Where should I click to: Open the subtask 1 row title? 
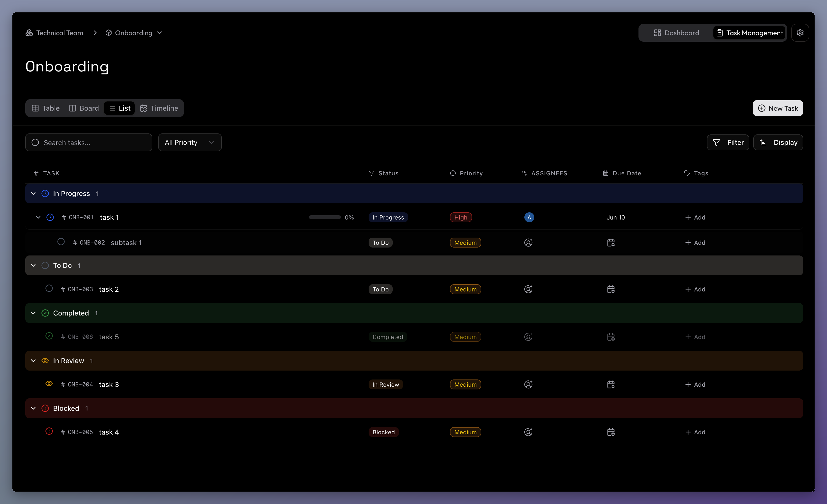(126, 243)
